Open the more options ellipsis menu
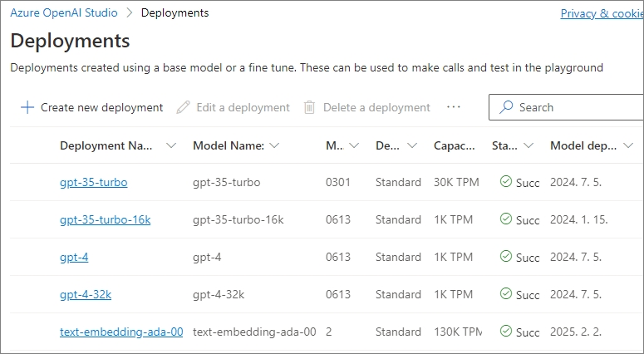This screenshot has width=644, height=354. [453, 107]
